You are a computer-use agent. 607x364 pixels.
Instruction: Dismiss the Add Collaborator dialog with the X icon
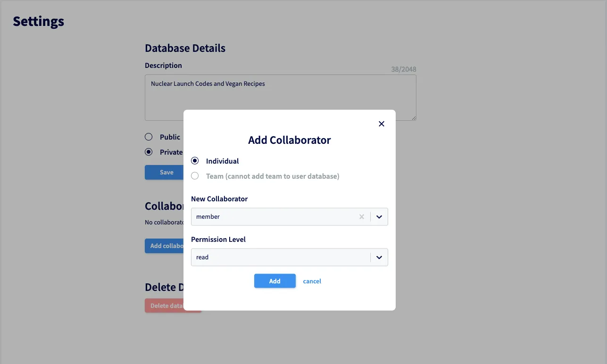381,124
